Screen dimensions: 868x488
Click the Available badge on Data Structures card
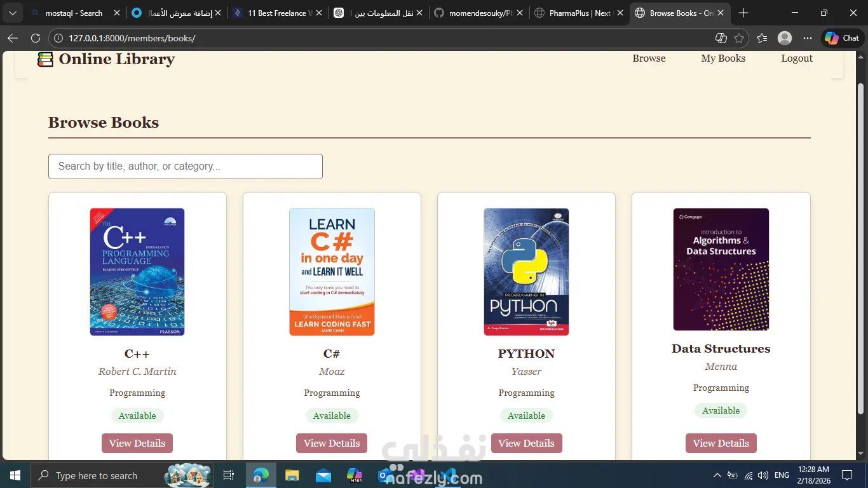pos(721,410)
